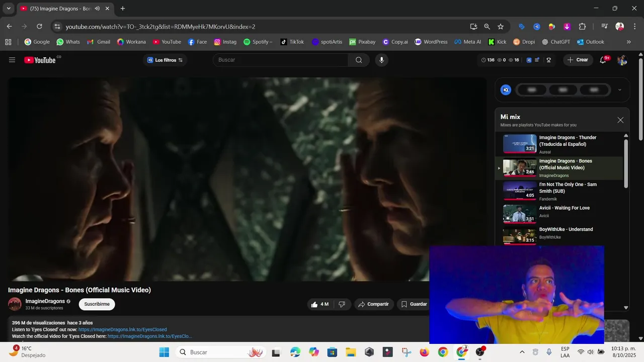Viewport: 644px width, 362px height.
Task: Click the Suscribirme button
Action: (x=97, y=304)
